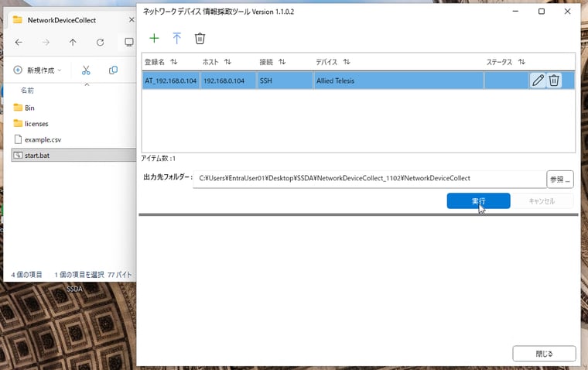Go up one folder in Explorer
This screenshot has width=588, height=370.
point(73,43)
